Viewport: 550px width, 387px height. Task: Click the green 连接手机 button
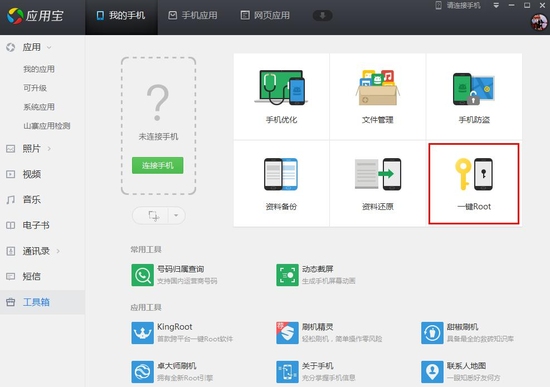click(x=157, y=165)
